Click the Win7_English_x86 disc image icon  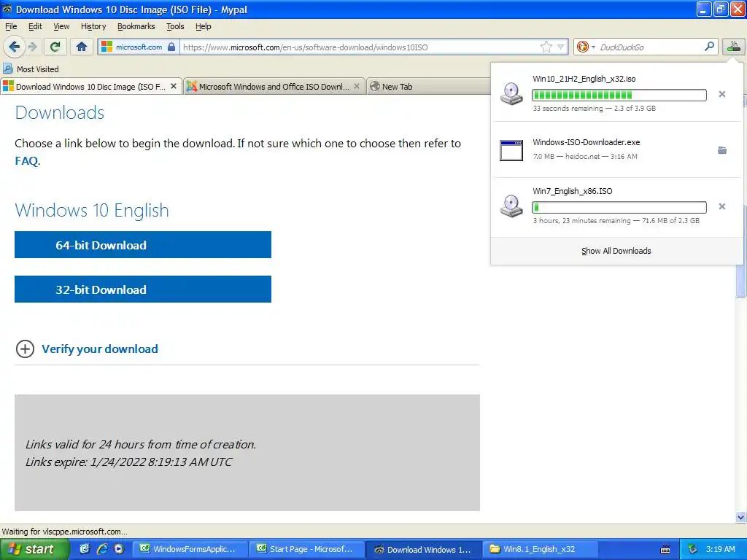(x=511, y=206)
